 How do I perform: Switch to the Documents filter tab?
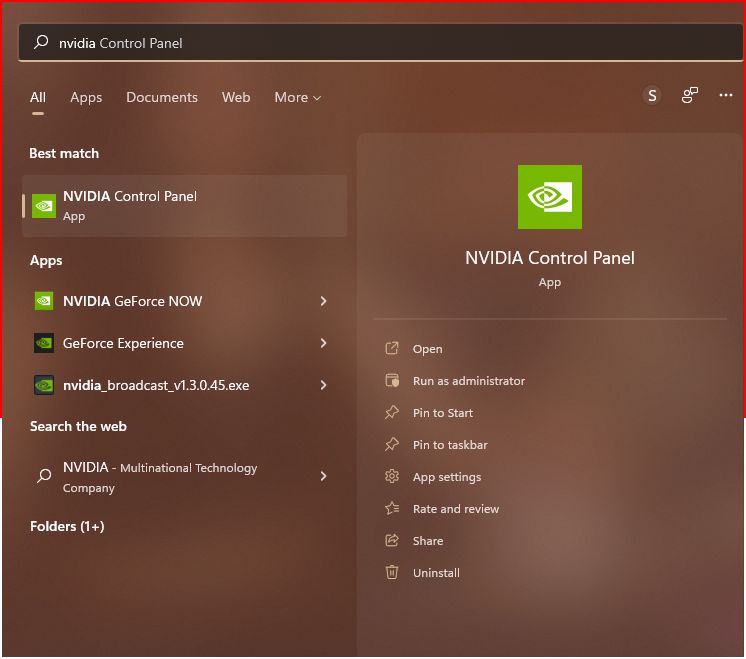[162, 97]
